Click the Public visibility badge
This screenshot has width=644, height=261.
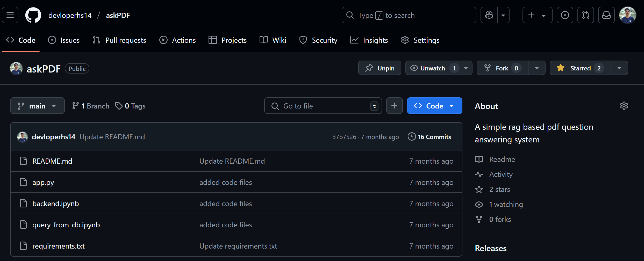[x=77, y=69]
